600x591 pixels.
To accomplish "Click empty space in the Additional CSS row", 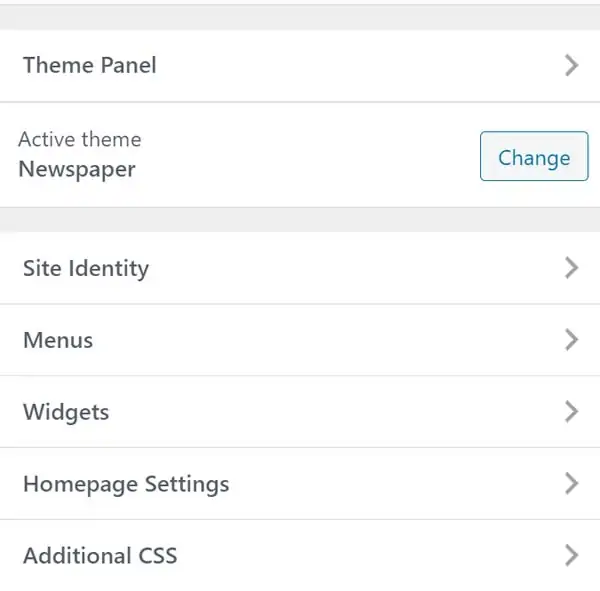I will click(x=367, y=556).
